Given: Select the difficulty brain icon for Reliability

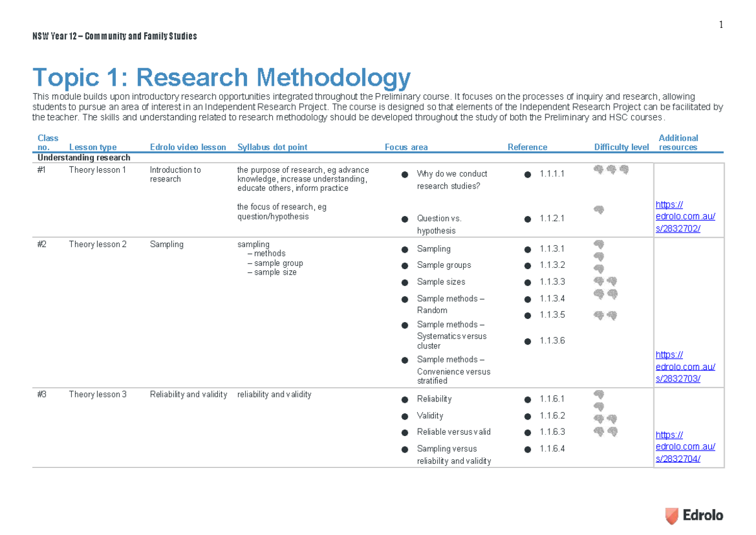Looking at the screenshot, I should (597, 396).
